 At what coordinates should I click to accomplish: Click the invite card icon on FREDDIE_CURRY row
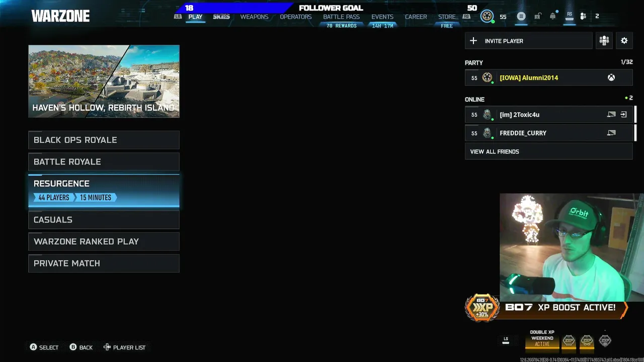(x=611, y=133)
